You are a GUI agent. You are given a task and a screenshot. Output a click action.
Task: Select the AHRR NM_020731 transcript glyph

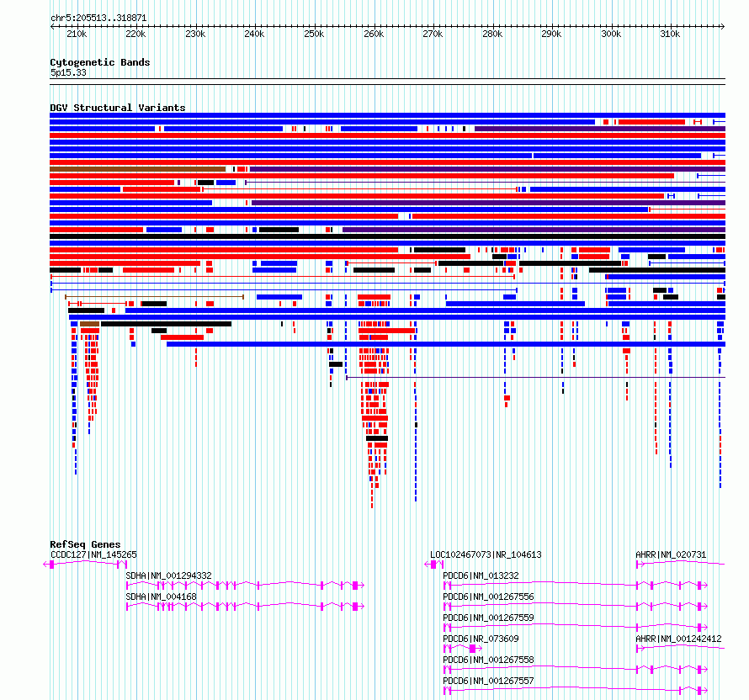681,565
